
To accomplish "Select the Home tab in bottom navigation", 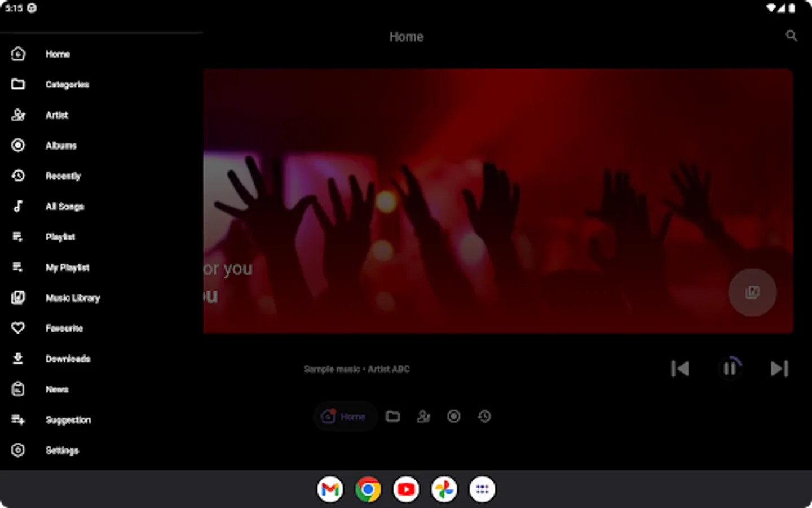I will coord(345,417).
